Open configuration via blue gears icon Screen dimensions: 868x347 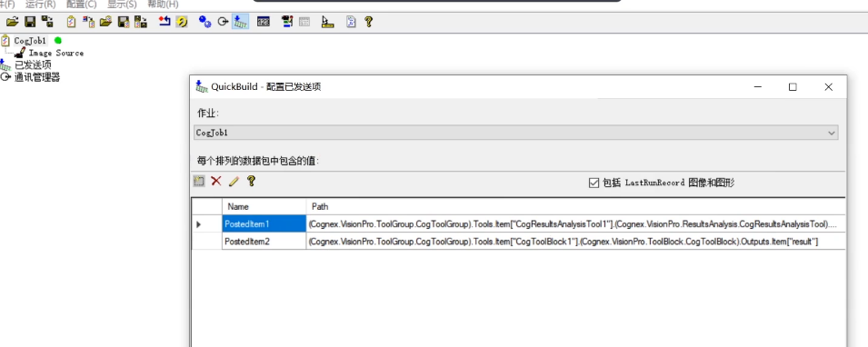click(205, 22)
